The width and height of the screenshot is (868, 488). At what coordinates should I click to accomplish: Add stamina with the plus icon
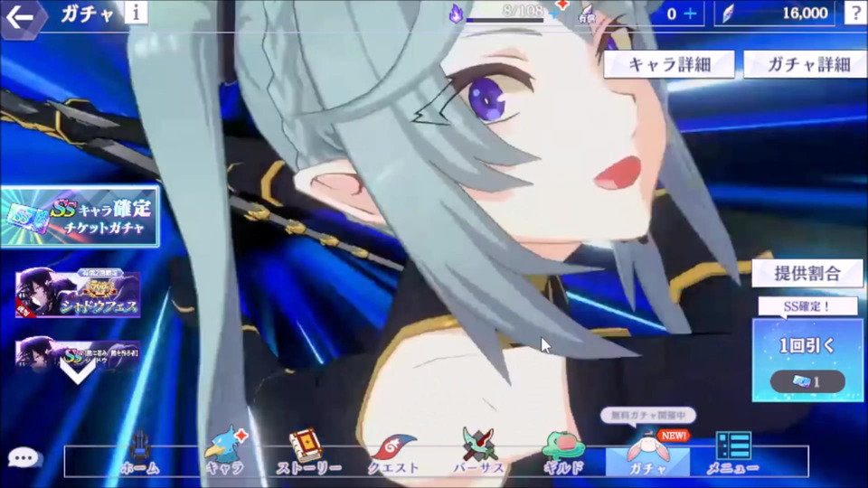(x=553, y=14)
